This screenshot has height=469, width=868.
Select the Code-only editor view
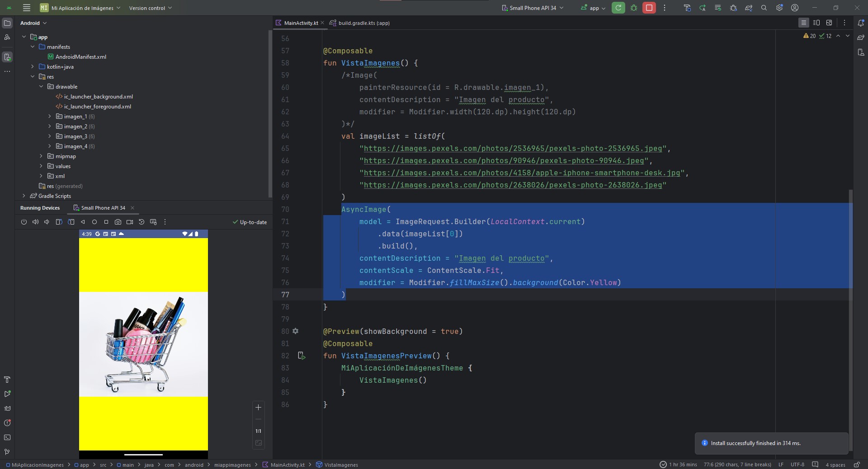803,23
